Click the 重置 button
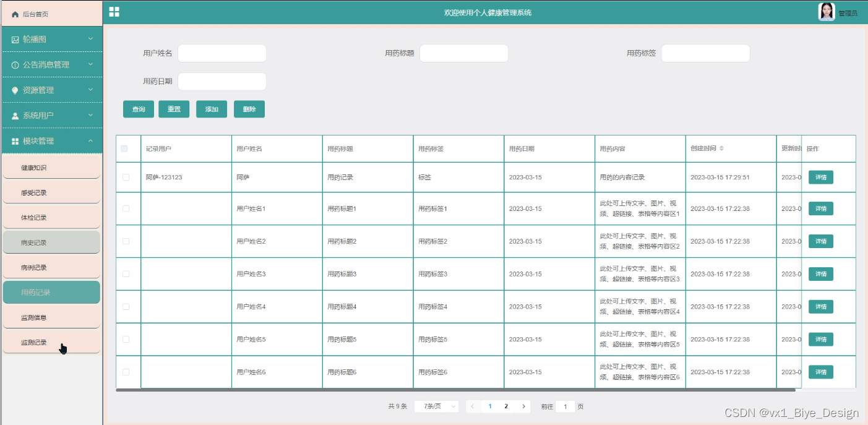Image resolution: width=868 pixels, height=425 pixels. [x=174, y=109]
